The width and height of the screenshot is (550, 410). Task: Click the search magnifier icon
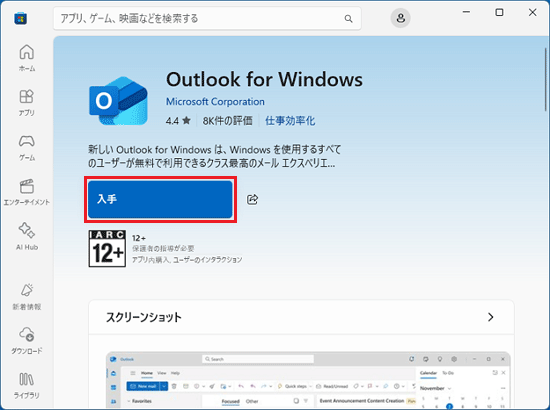(348, 19)
